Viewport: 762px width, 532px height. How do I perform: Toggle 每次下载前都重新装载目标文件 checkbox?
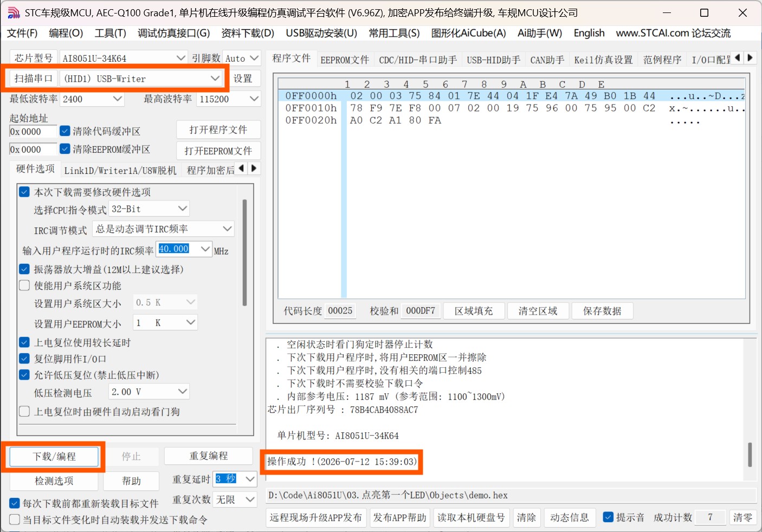[x=15, y=503]
